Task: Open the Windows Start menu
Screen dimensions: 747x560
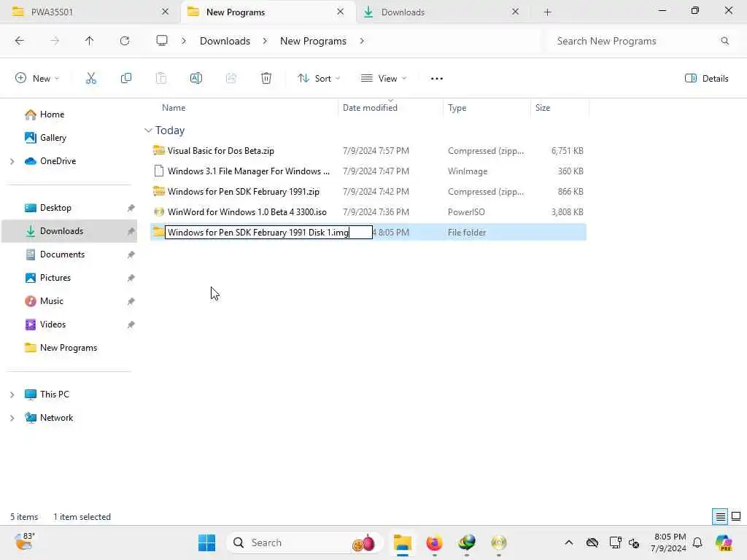Action: pyautogui.click(x=206, y=542)
